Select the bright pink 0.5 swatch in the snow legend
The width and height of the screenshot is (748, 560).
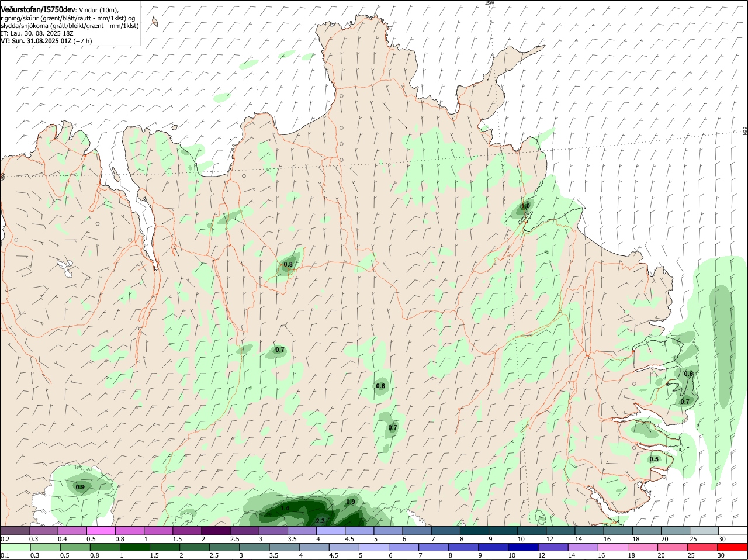101,531
